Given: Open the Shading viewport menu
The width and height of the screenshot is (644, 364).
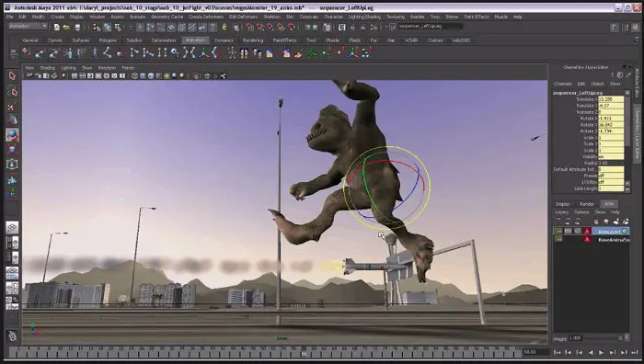Looking at the screenshot, I should click(47, 68).
